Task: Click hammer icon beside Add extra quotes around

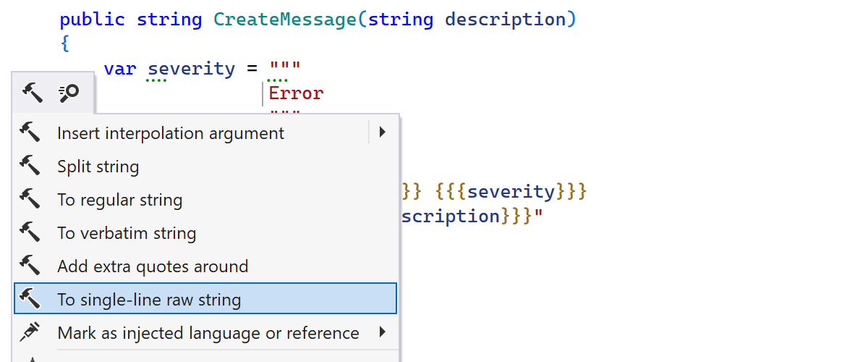Action: pos(30,266)
